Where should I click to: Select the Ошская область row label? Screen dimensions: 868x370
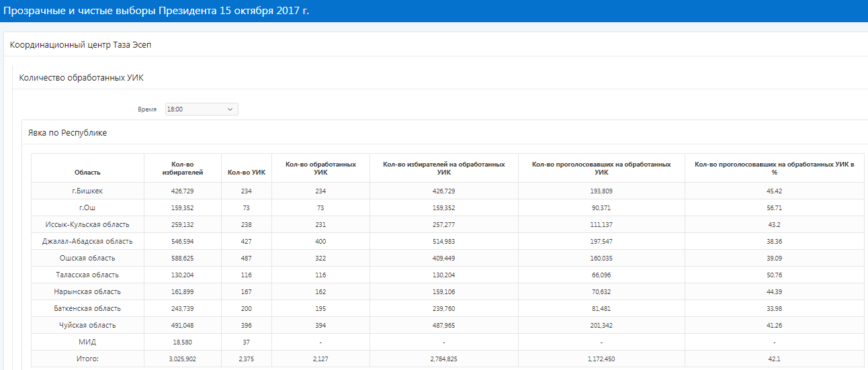pyautogui.click(x=87, y=258)
